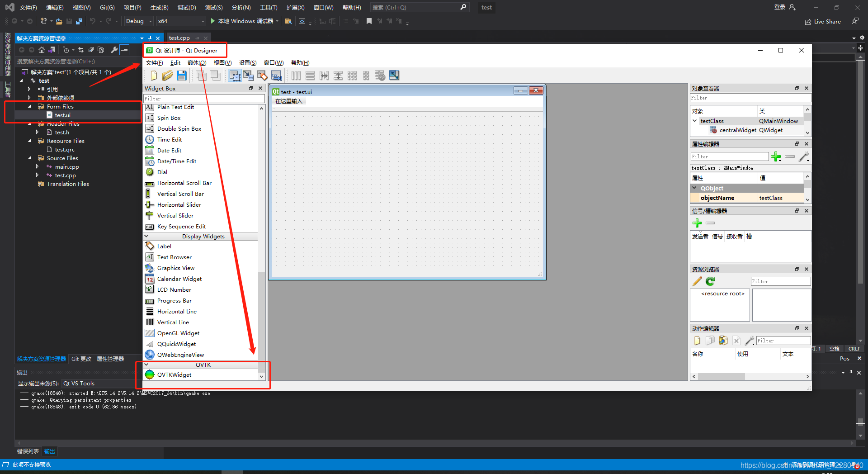
Task: Edit resources with the pencil icon
Action: point(697,281)
